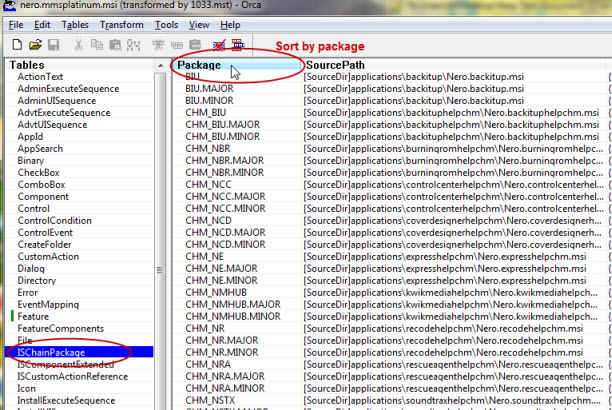Select the AppId table
Screen dimensions: 612x410
[x=30, y=137]
